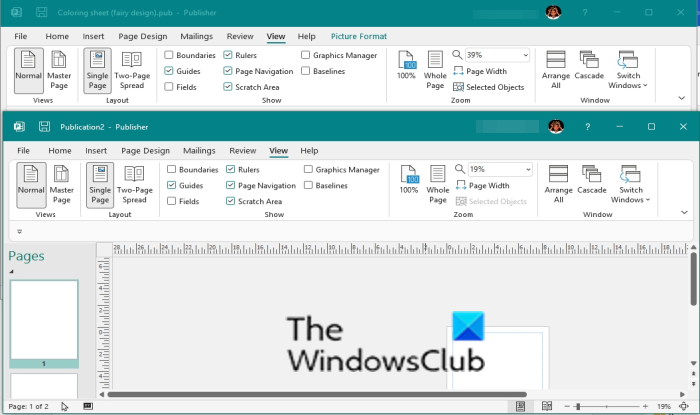Fit Whole Page in the Publication2 window
This screenshot has width=700, height=415.
point(438,184)
